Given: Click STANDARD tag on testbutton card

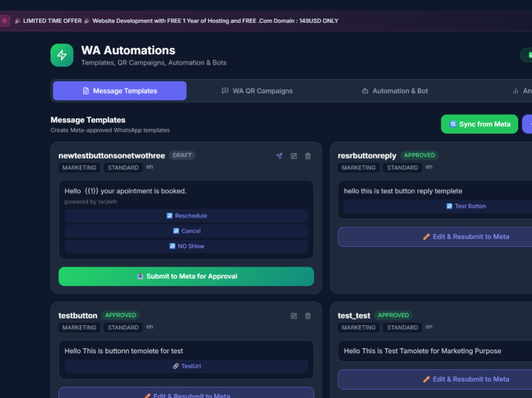Looking at the screenshot, I should (123, 327).
